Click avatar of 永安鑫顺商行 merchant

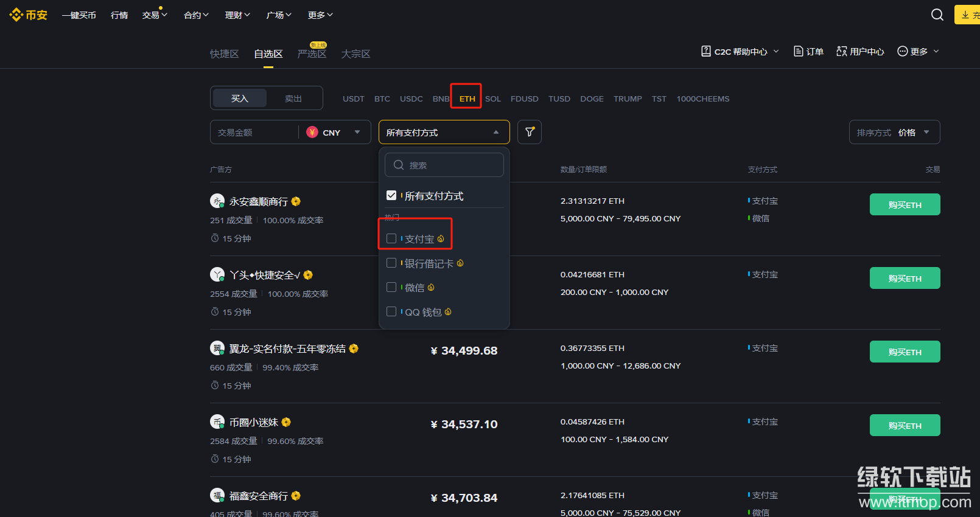(217, 201)
